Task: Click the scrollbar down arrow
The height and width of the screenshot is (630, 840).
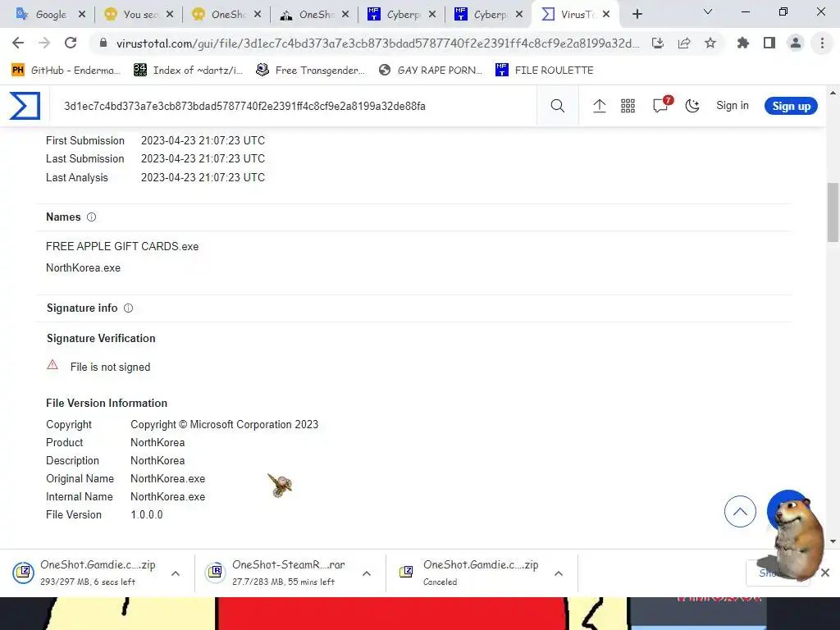Action: click(x=833, y=541)
